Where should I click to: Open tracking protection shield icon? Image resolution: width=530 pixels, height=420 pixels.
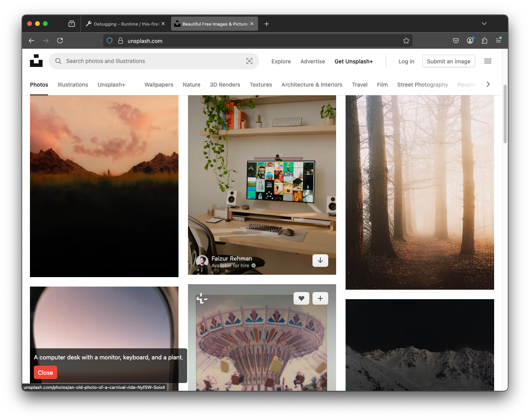tap(110, 41)
